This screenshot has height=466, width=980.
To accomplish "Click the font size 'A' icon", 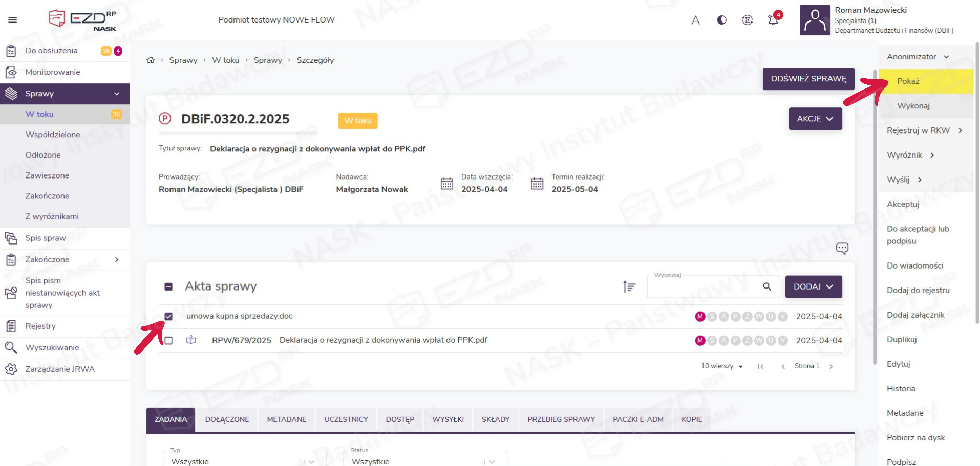I will coord(695,20).
